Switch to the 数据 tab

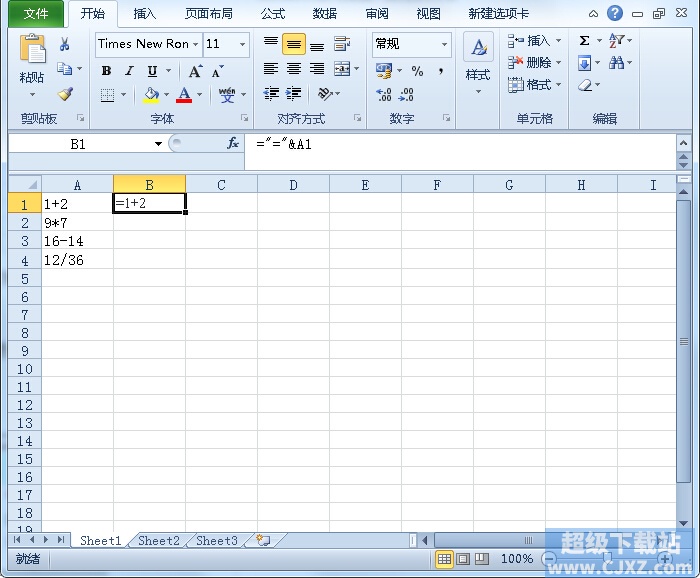pyautogui.click(x=325, y=14)
